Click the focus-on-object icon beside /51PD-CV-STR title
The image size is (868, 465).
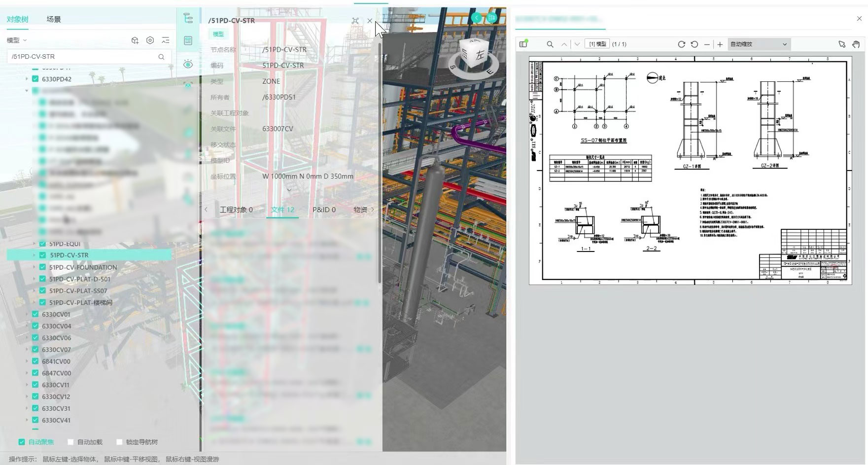click(355, 21)
